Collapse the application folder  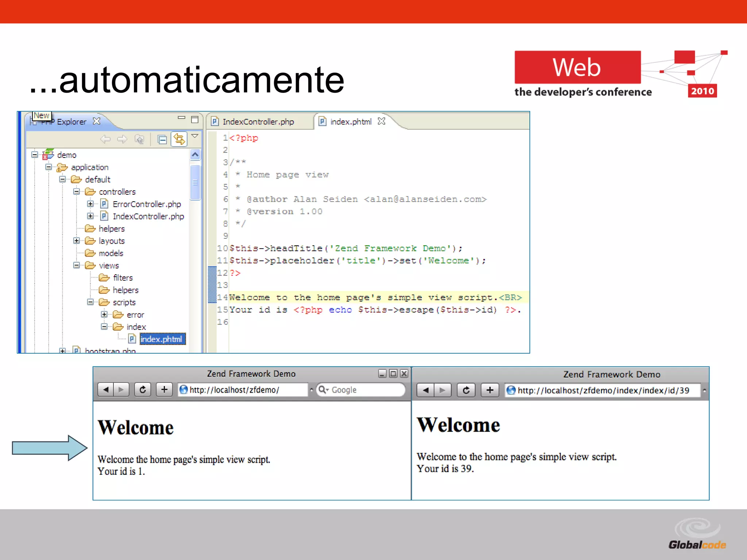coord(49,167)
